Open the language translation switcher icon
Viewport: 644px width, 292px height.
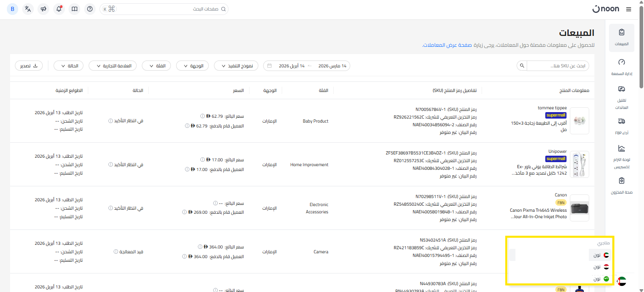click(x=28, y=9)
